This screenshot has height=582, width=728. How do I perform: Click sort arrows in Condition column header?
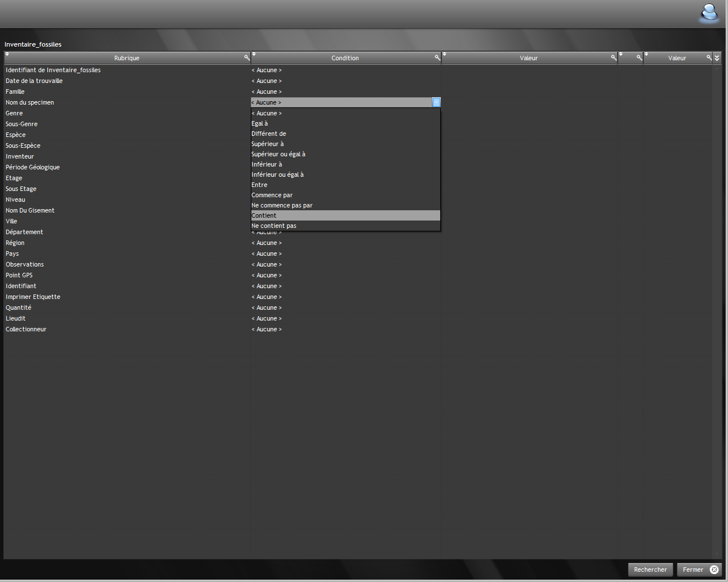(x=254, y=54)
